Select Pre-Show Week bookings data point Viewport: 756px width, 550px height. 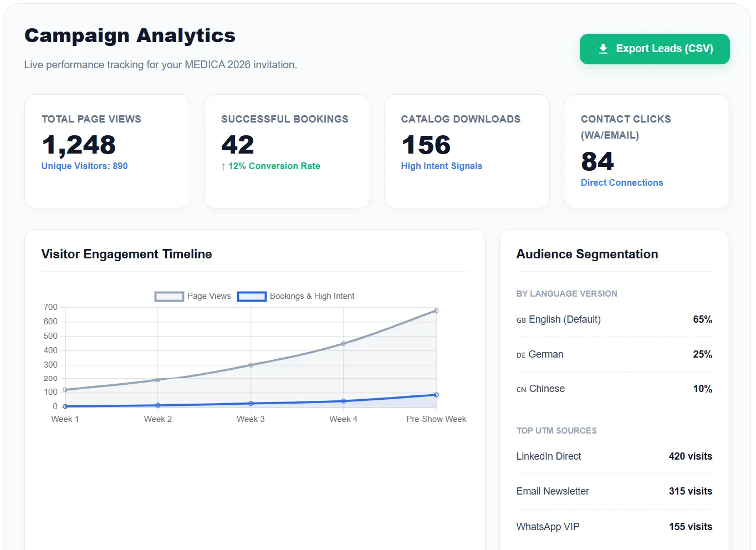[436, 395]
